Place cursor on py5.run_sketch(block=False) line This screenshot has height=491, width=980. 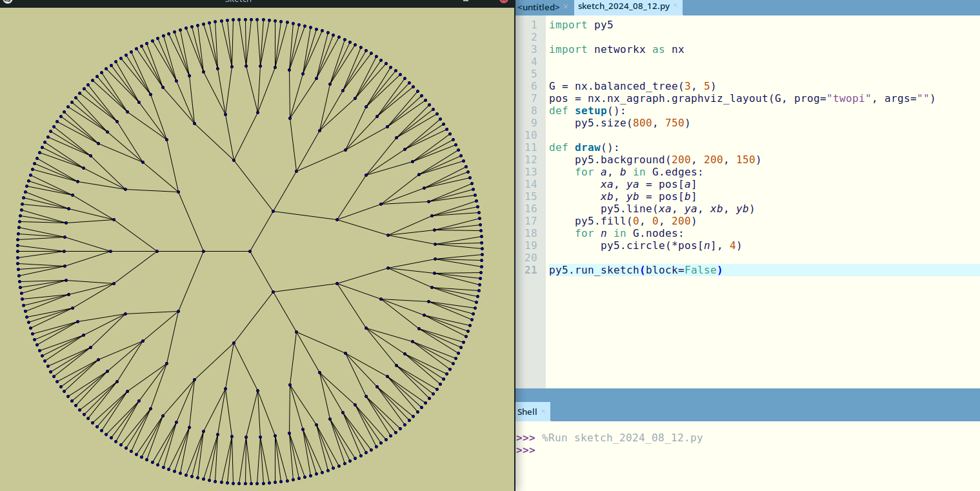[x=635, y=270]
